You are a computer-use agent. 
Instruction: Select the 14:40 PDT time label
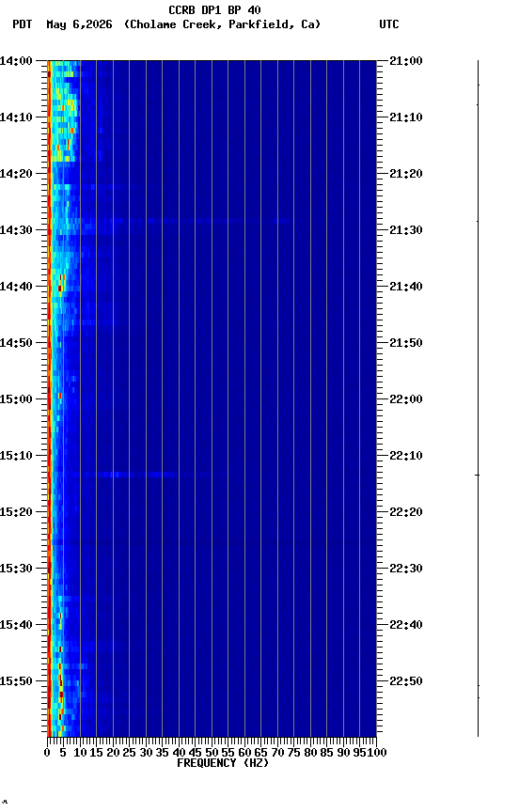[x=16, y=287]
